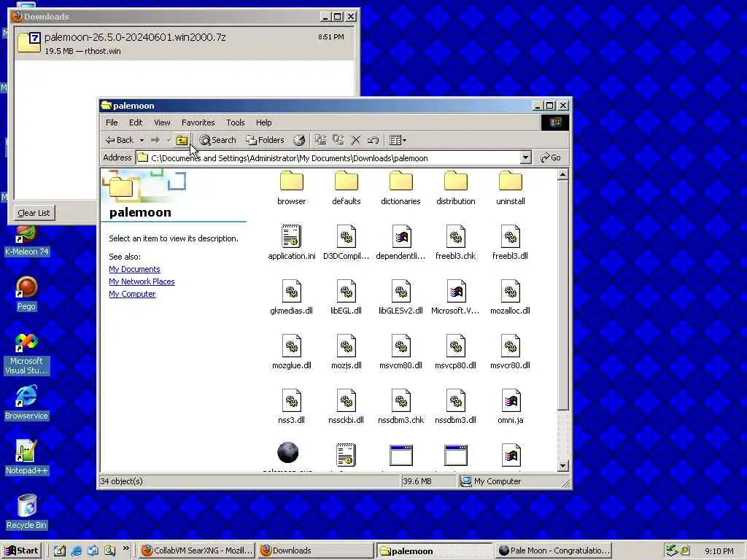This screenshot has height=560, width=747.
Task: Open the Tools menu
Action: (236, 122)
